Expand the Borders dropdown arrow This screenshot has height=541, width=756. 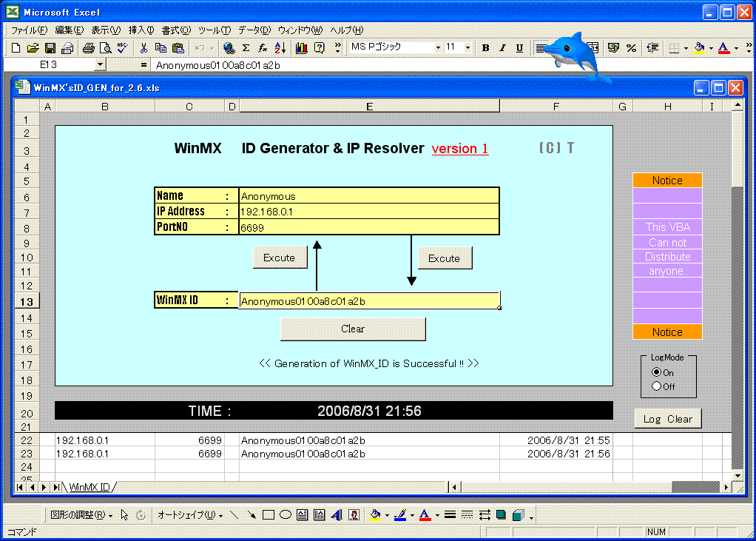point(686,47)
